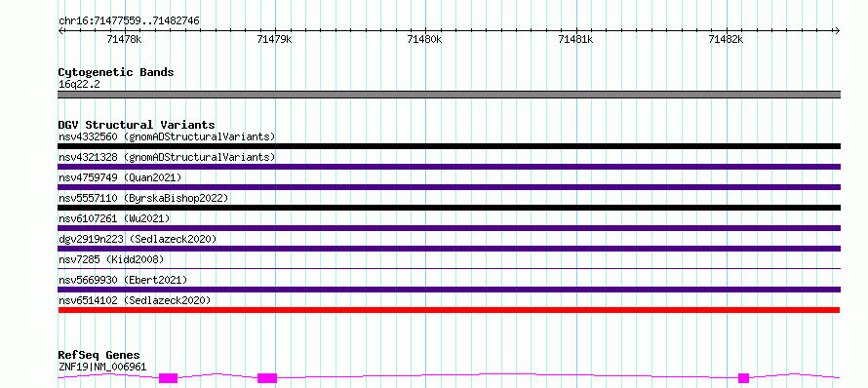Click the ZNF19|NM_006961 gene label
Viewport: 868px width, 388px height.
point(102,367)
